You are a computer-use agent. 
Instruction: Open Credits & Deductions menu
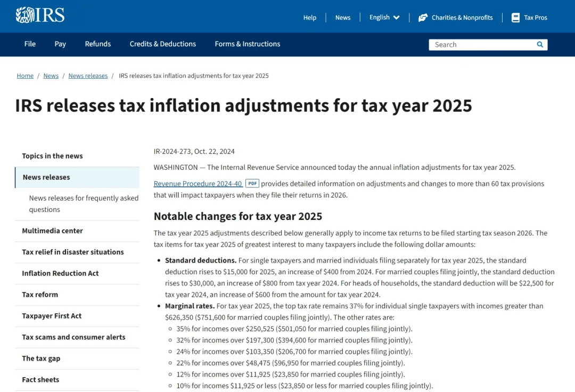(x=163, y=44)
